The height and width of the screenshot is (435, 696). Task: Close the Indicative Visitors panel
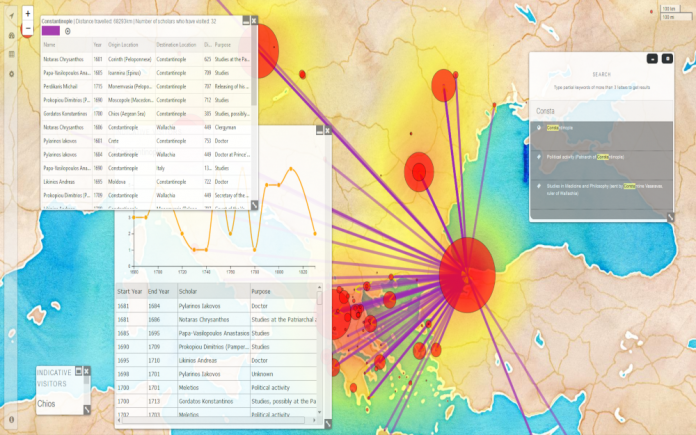point(87,371)
